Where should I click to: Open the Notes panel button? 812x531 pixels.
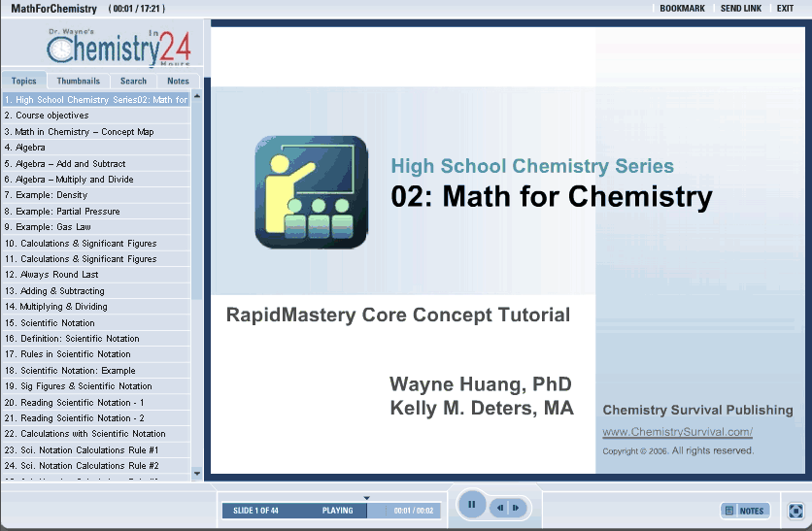pyautogui.click(x=744, y=511)
